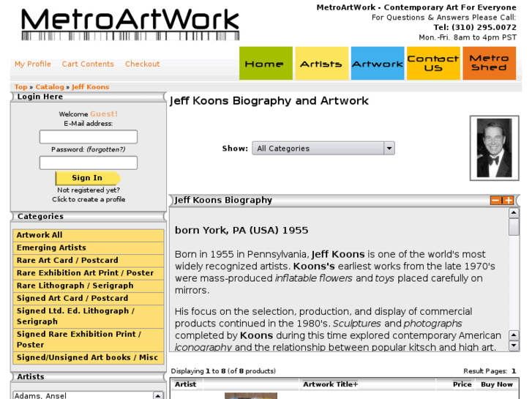Focus the Password field
This screenshot has height=399, width=532.
89,163
